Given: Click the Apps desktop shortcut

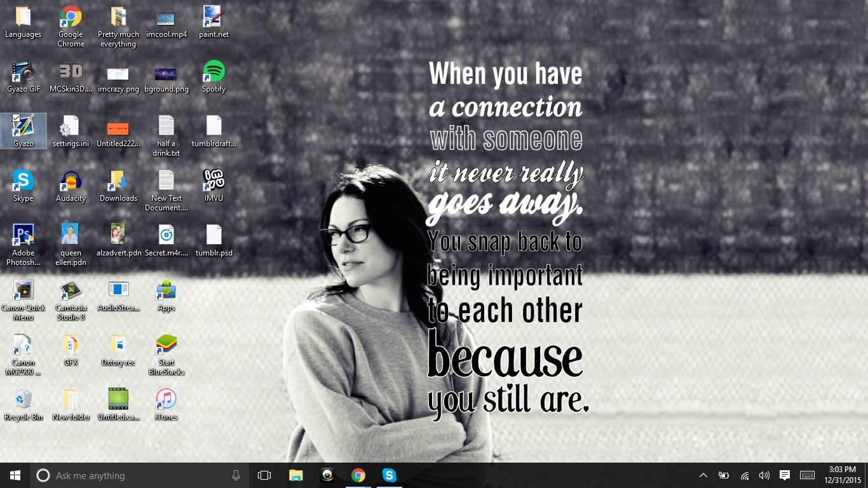Looking at the screenshot, I should [166, 295].
